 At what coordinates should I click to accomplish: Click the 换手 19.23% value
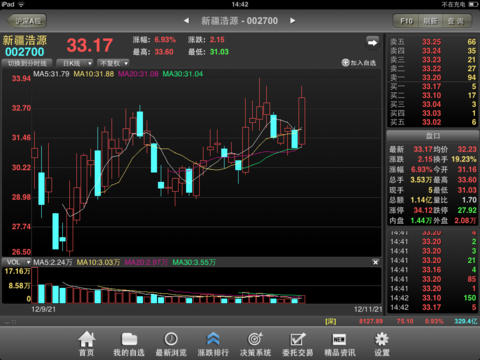[464, 159]
